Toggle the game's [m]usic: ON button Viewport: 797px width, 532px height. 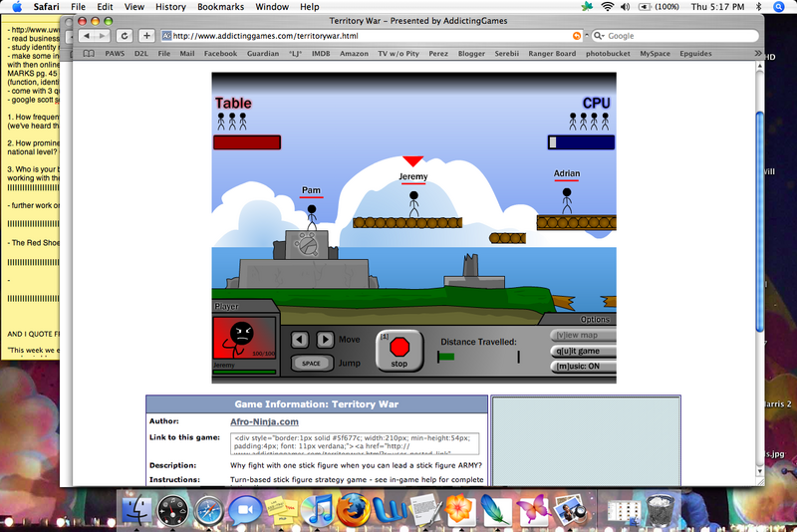[583, 367]
